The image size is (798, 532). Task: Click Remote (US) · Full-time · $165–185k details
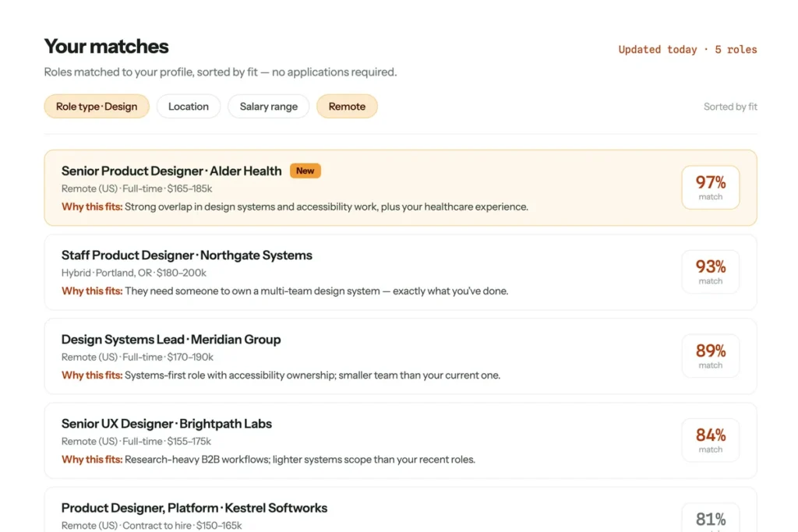coord(137,188)
